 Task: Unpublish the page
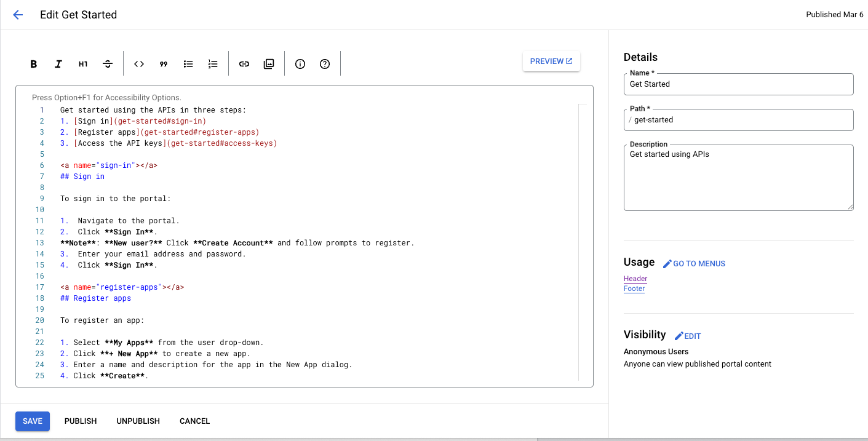point(138,421)
